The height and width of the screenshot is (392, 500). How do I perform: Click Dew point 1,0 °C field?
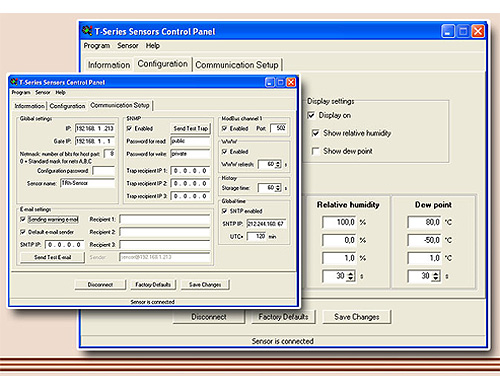click(424, 258)
